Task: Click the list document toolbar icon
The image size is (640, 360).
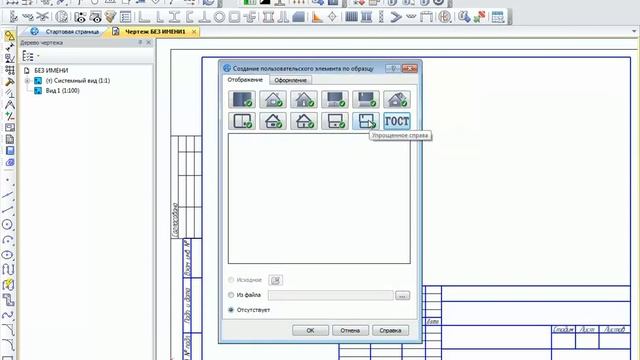Action: [126, 17]
